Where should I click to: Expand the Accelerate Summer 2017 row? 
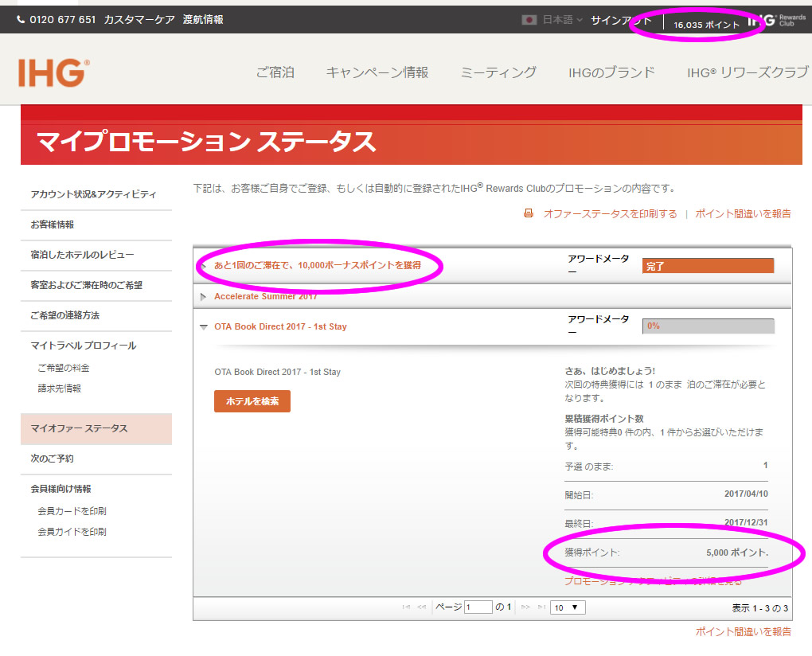point(204,297)
